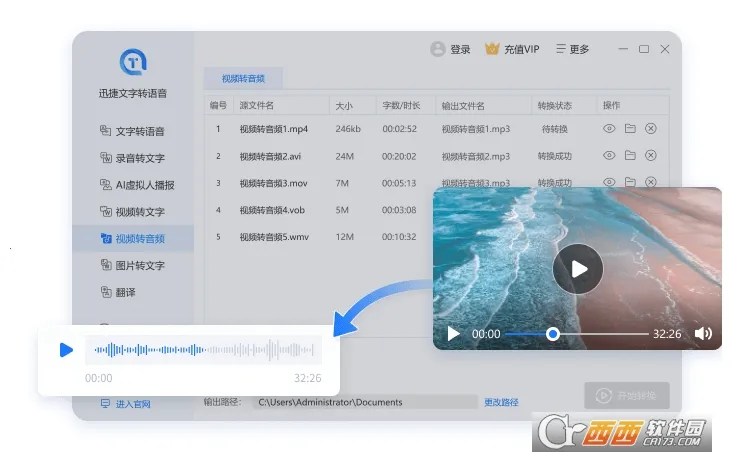Preview row 1 with eye icon

coord(609,128)
